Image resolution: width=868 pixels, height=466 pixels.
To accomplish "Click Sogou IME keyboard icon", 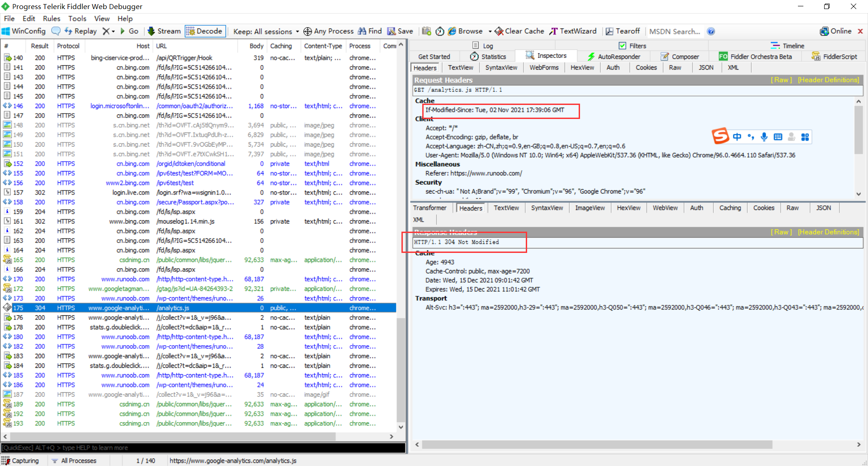I will tap(778, 137).
